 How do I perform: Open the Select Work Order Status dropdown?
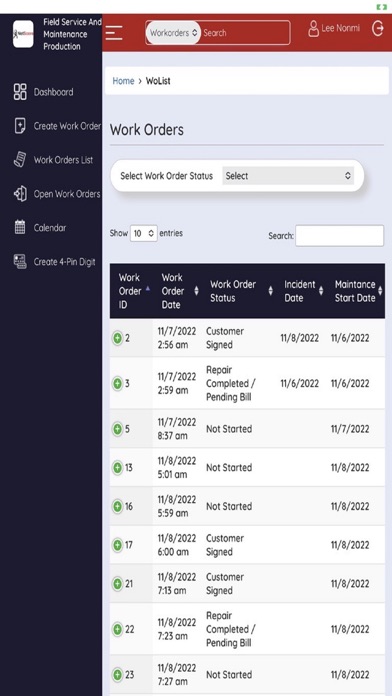[288, 176]
